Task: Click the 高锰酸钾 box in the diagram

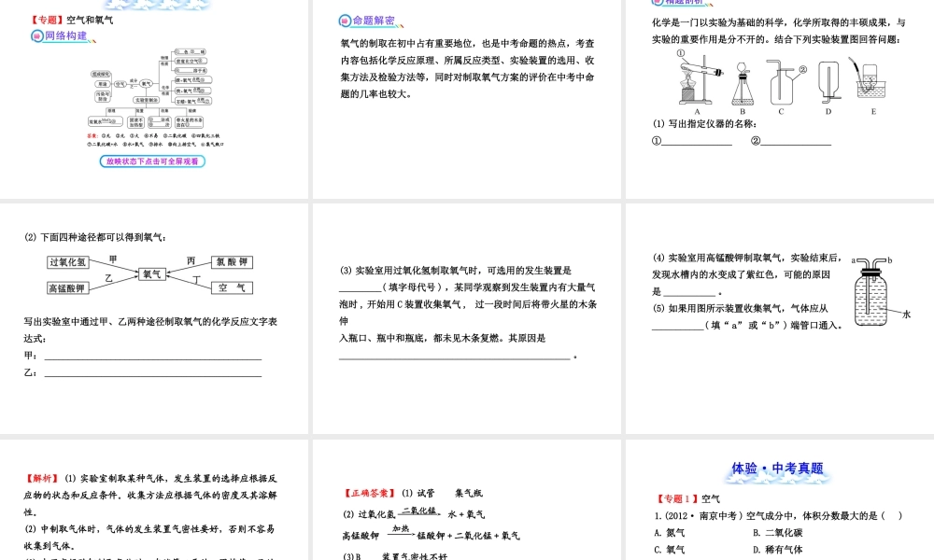Action: pos(68,288)
